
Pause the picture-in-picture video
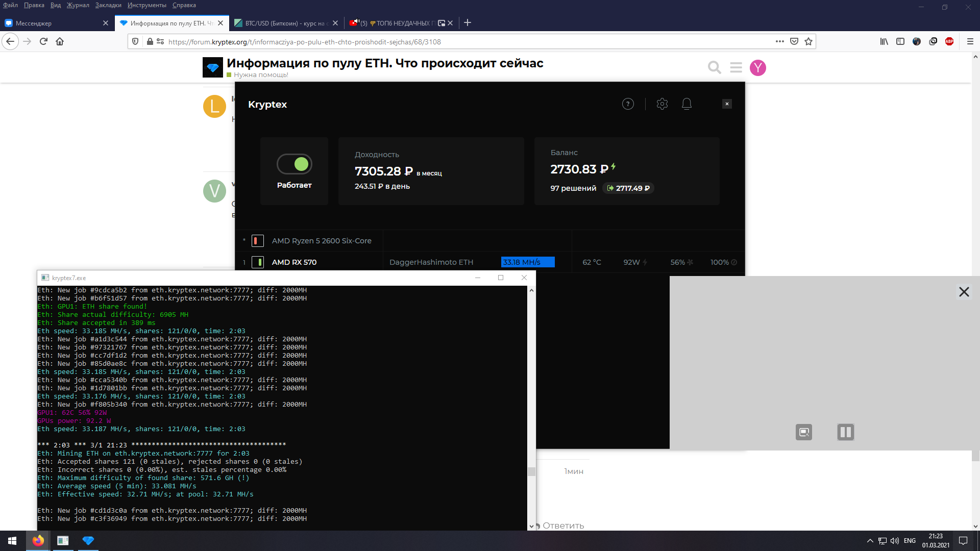click(x=846, y=432)
